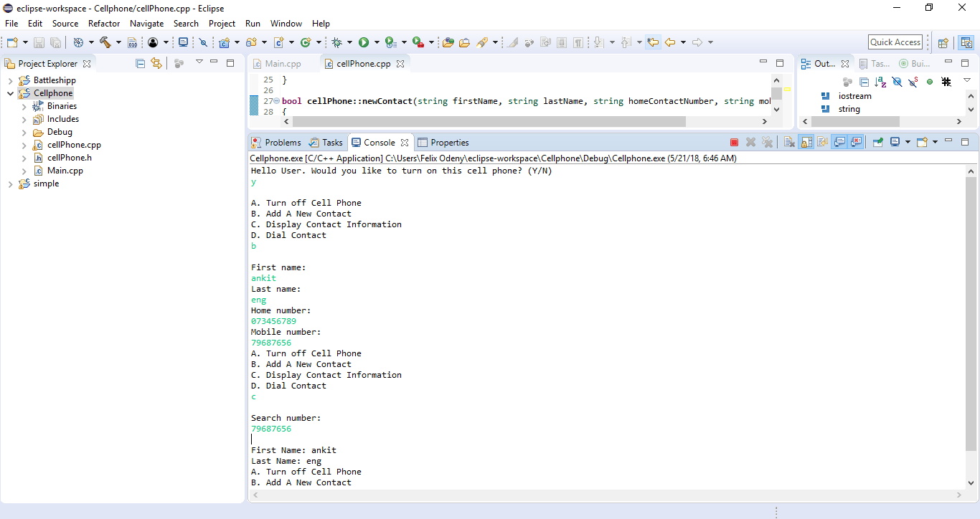The width and height of the screenshot is (980, 519).
Task: Click the New C/C++ Project icon
Action: pos(225,42)
